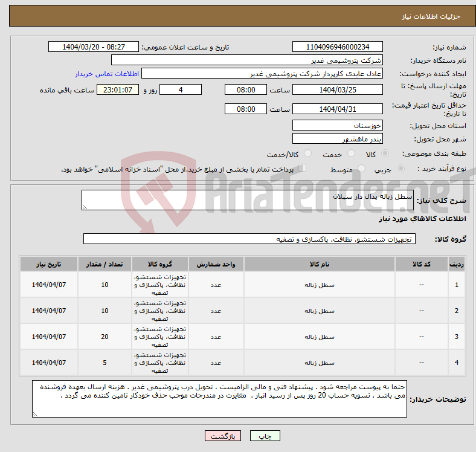This screenshot has height=452, width=476.
Task: Select the کالا radio button
Action: (x=385, y=153)
